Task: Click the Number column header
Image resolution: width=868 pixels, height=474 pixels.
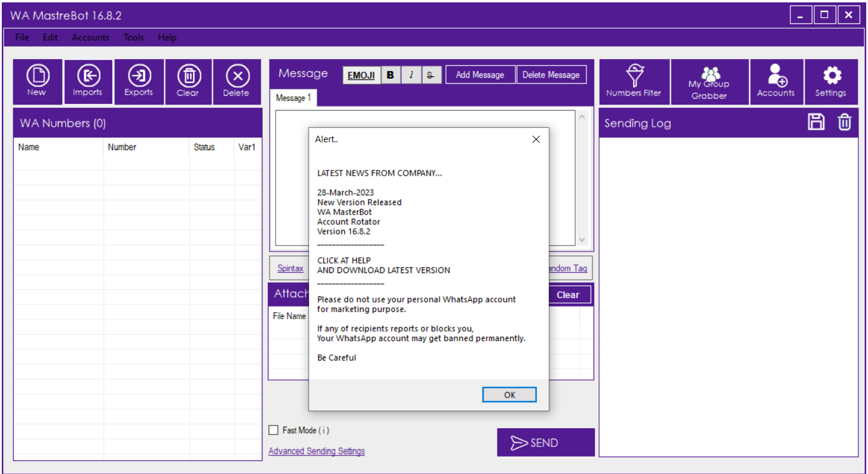Action: click(146, 147)
